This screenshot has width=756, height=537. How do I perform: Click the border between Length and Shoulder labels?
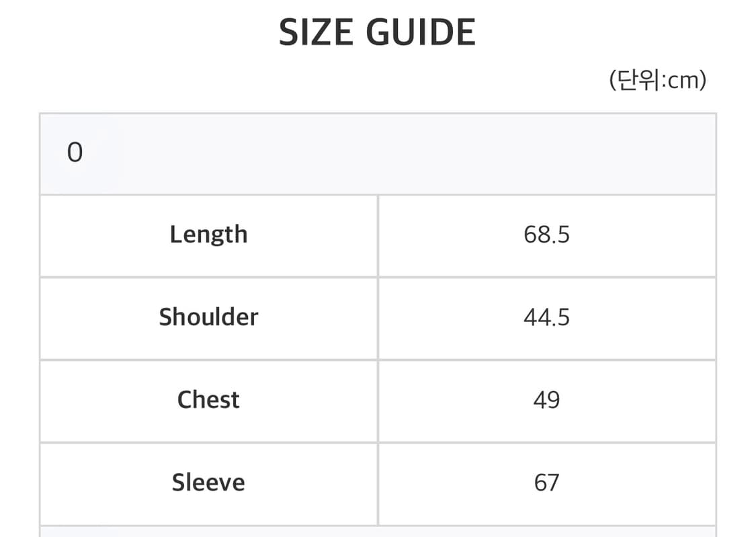(208, 276)
